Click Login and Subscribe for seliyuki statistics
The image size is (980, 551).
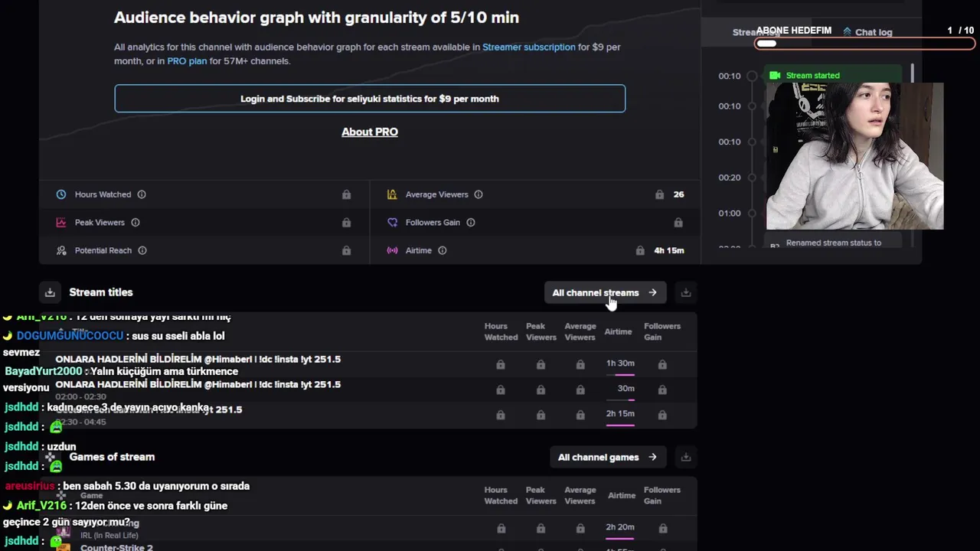(370, 99)
